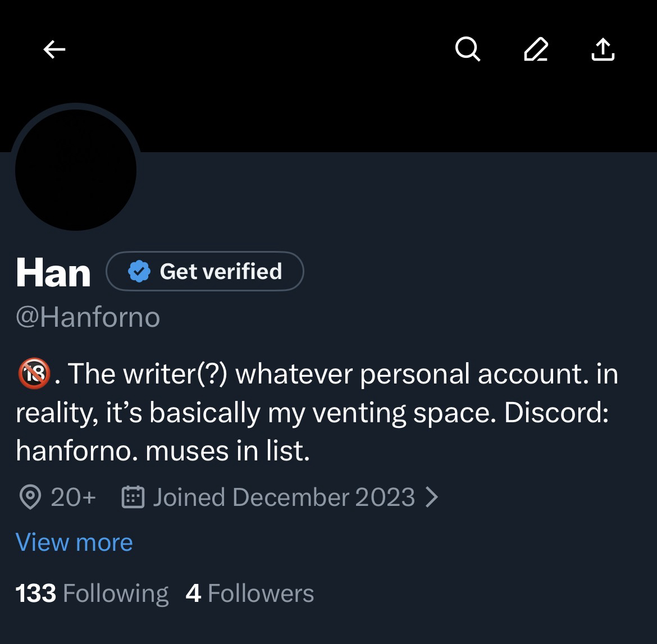Open the 4 Followers list

pos(249,593)
